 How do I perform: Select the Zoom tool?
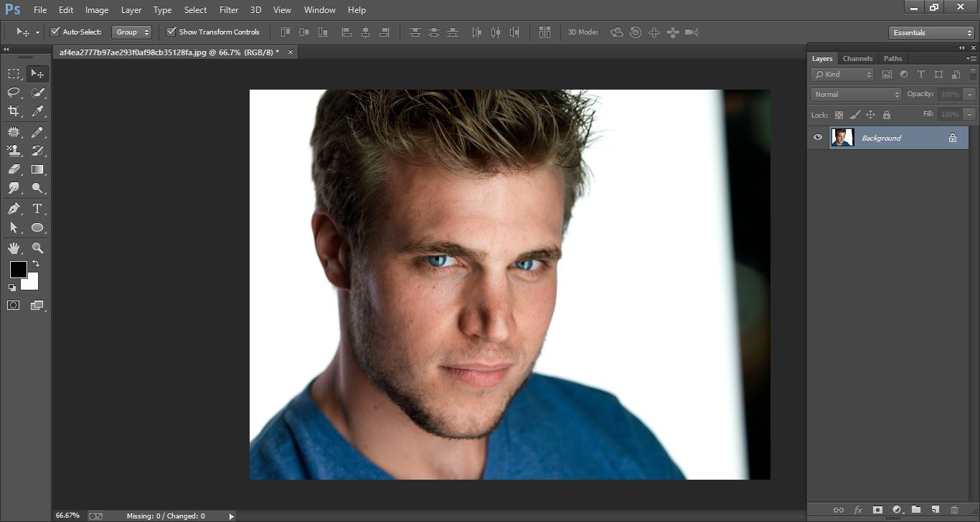pyautogui.click(x=37, y=247)
